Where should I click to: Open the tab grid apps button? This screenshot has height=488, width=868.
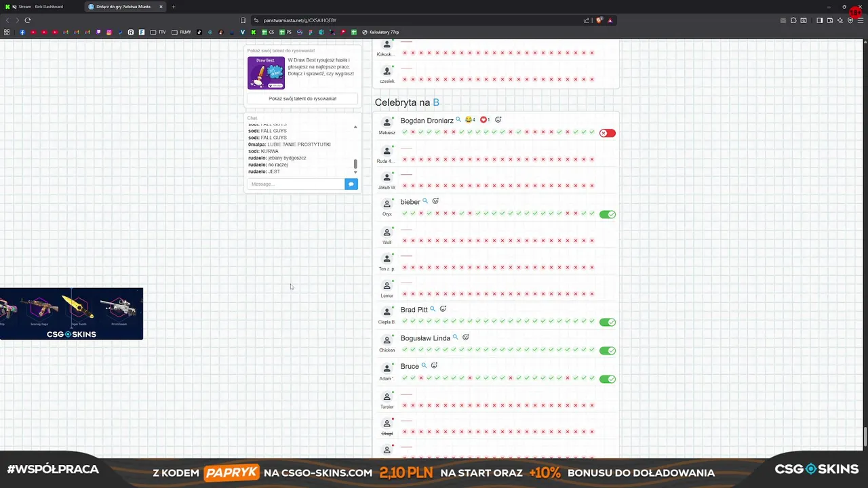(x=7, y=32)
